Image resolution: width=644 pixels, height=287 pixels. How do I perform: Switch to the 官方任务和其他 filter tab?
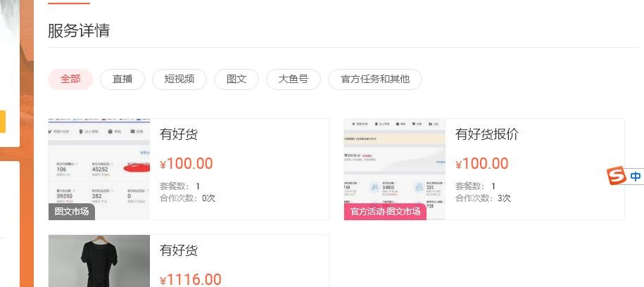point(375,79)
